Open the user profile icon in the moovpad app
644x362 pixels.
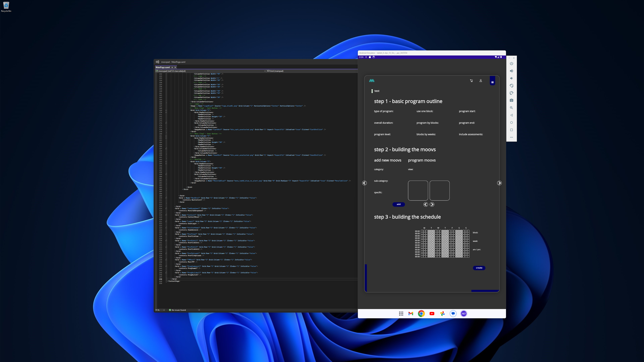(x=480, y=81)
